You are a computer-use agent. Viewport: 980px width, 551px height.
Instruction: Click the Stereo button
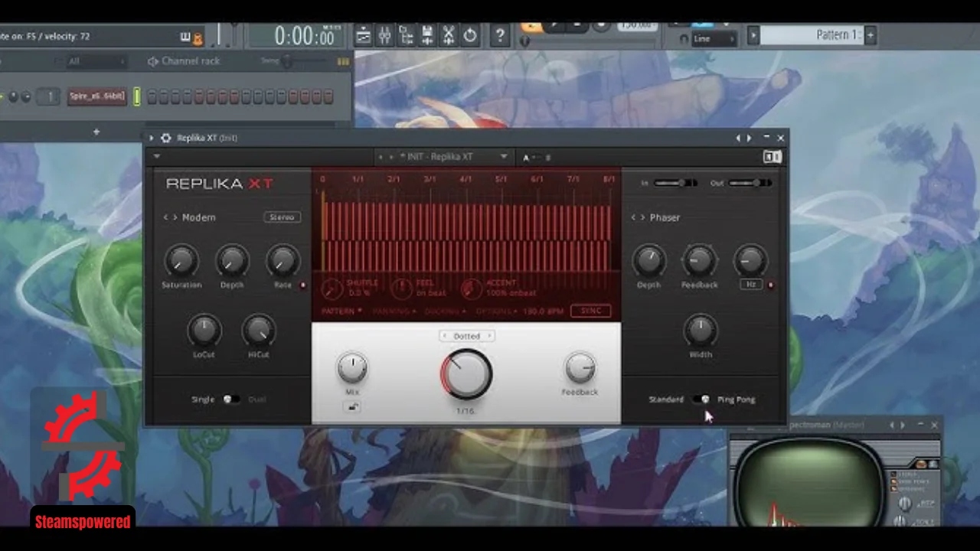point(282,217)
